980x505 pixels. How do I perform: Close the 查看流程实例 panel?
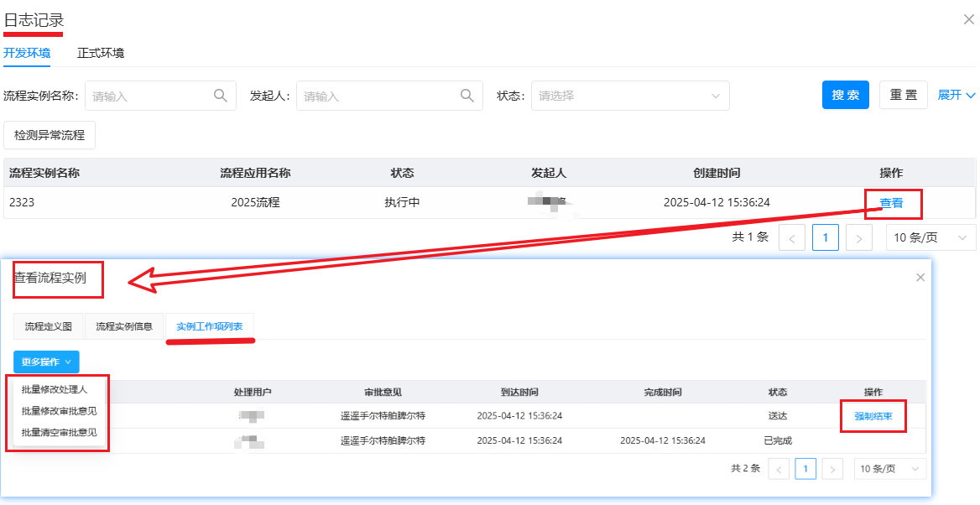point(920,277)
